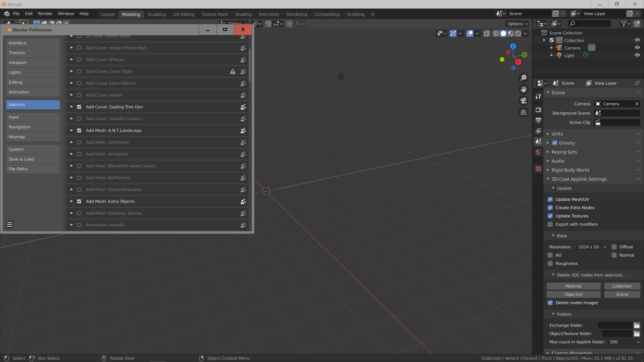Switch to the Sculpting workspace tab

coord(157,14)
